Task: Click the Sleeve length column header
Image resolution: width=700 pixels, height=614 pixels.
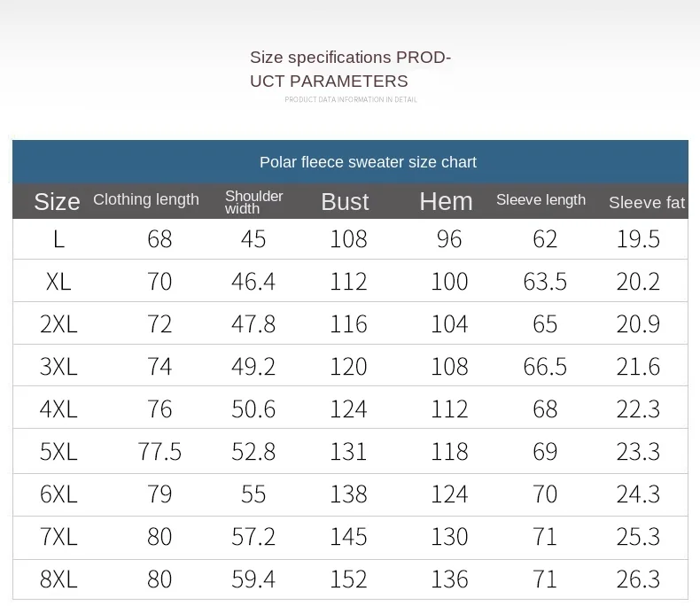Action: pyautogui.click(x=541, y=200)
